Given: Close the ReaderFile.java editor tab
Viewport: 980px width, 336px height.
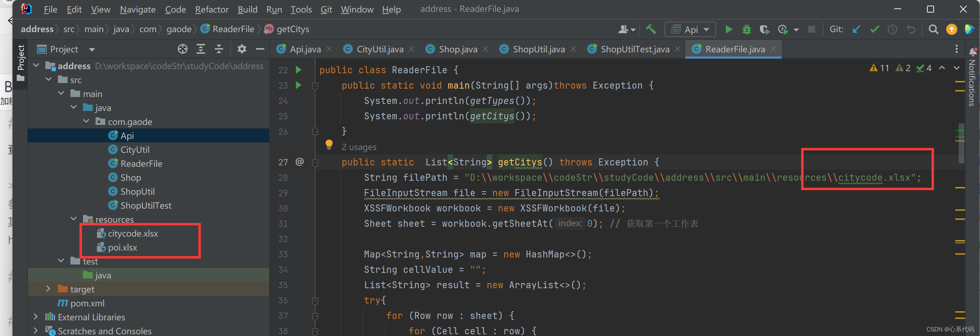Looking at the screenshot, I should point(773,49).
